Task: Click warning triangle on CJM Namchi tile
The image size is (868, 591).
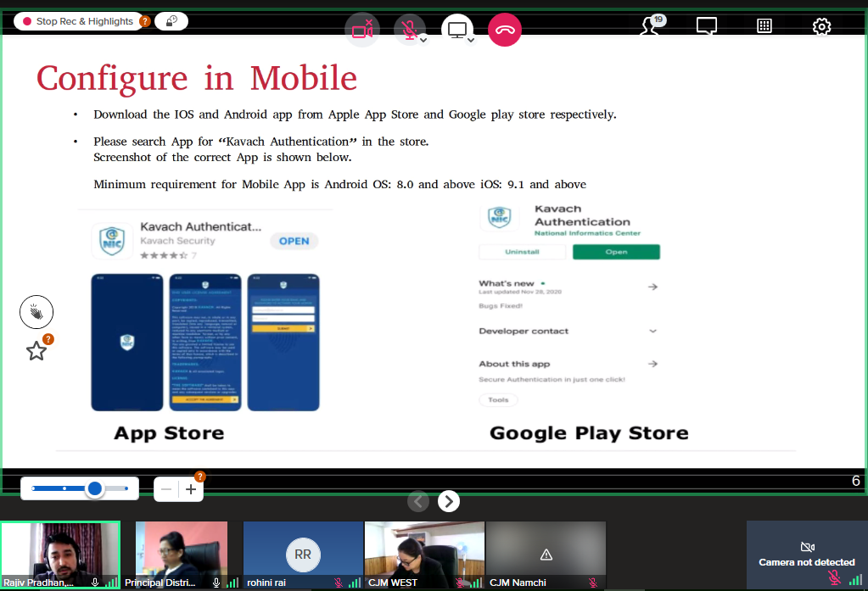Action: 546,555
